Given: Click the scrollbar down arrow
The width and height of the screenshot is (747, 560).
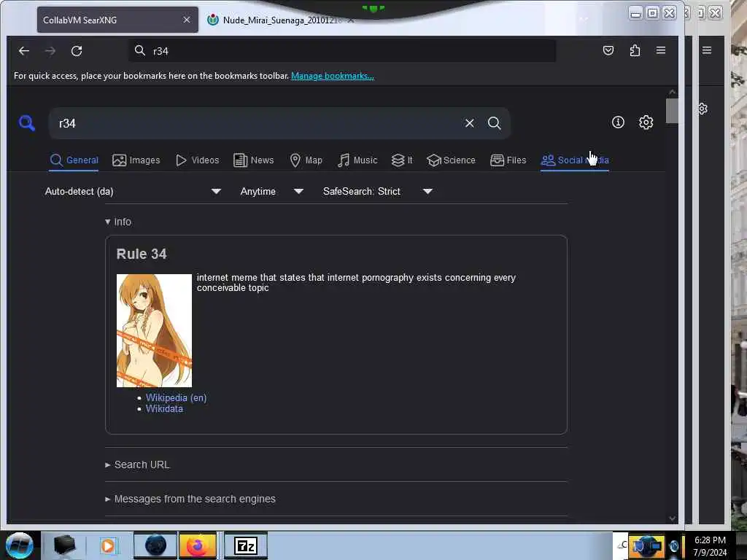Looking at the screenshot, I should point(672,518).
